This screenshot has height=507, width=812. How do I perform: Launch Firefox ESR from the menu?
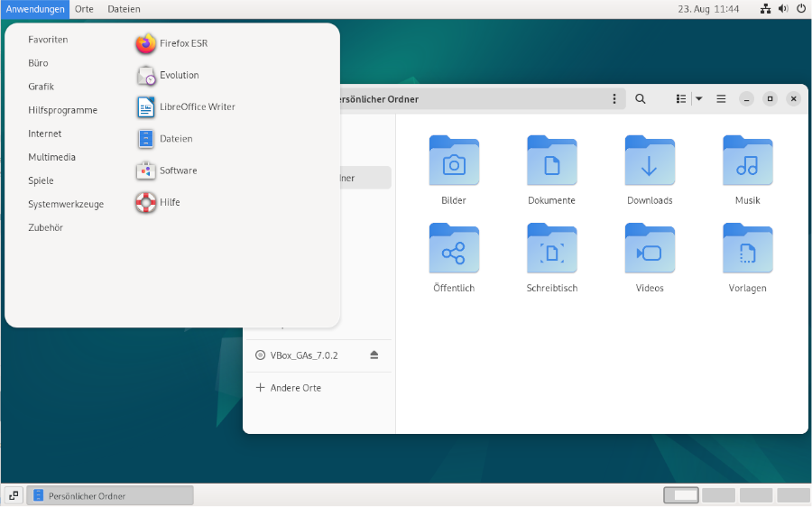pos(172,43)
